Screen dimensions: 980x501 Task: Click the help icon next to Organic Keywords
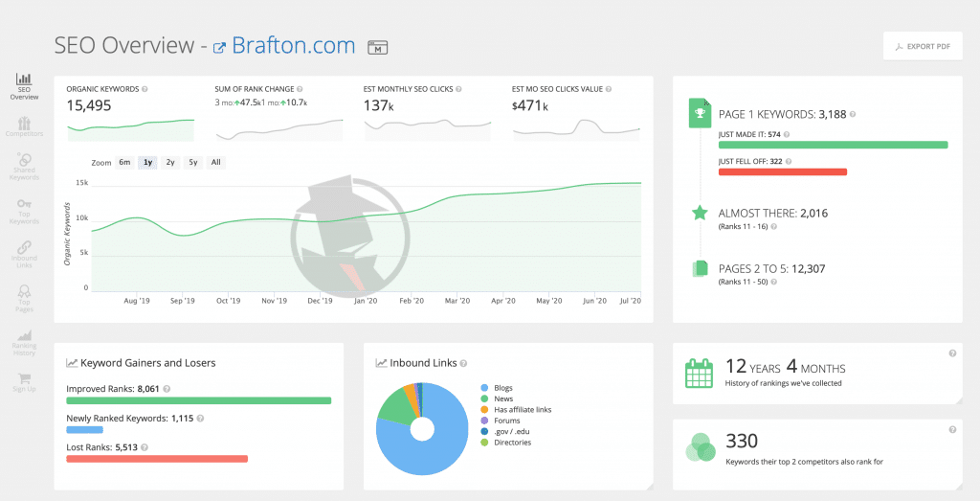(x=145, y=89)
